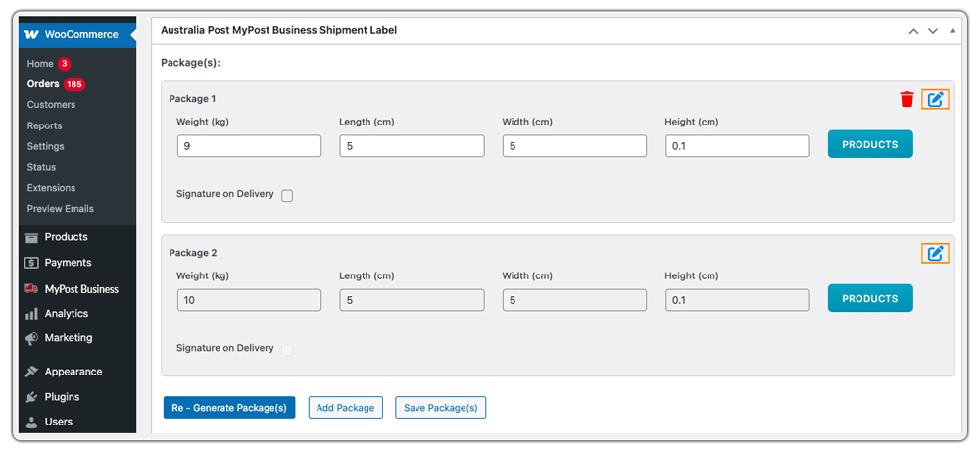980x450 pixels.
Task: Click Package 2 Height field showing 0.1
Action: point(738,300)
